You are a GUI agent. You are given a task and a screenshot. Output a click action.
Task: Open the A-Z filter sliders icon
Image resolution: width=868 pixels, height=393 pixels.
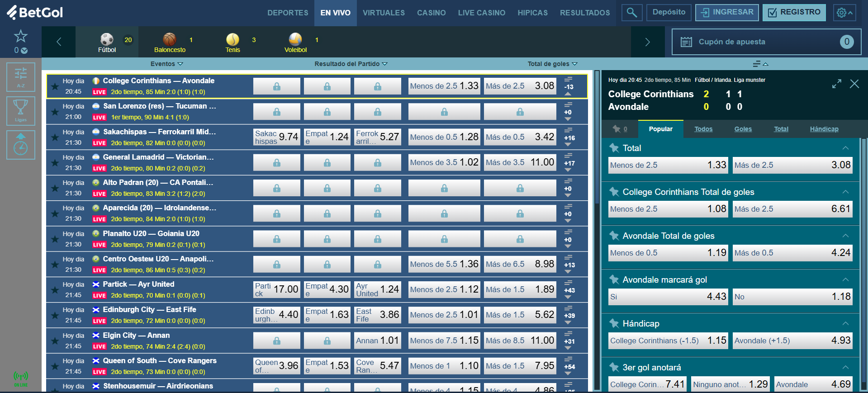[21, 76]
